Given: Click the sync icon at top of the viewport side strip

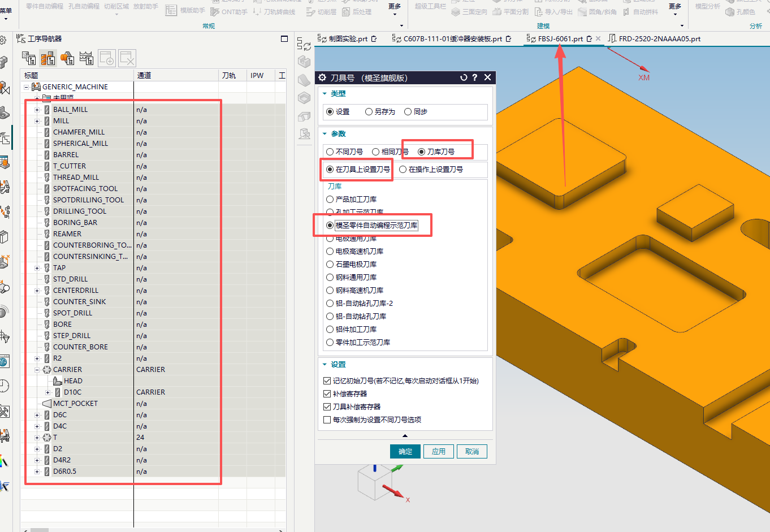Looking at the screenshot, I should pyautogui.click(x=304, y=44).
